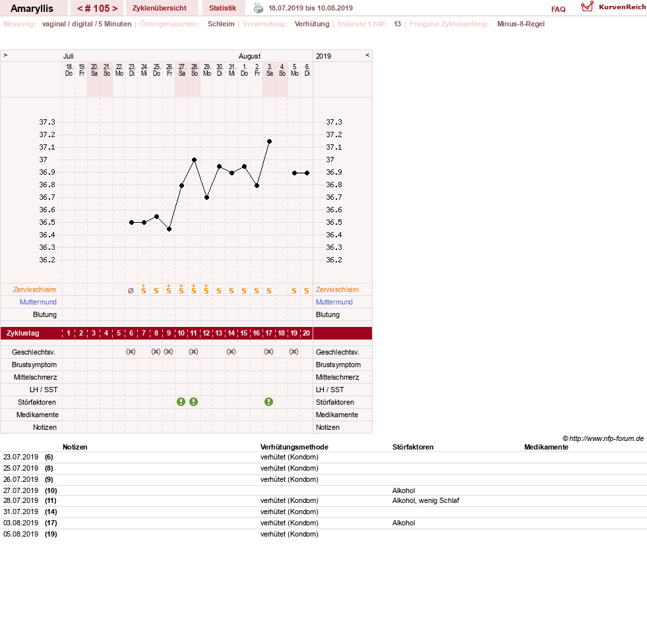Screen dimensions: 647x644
Task: Open FAQ link
Action: point(558,9)
